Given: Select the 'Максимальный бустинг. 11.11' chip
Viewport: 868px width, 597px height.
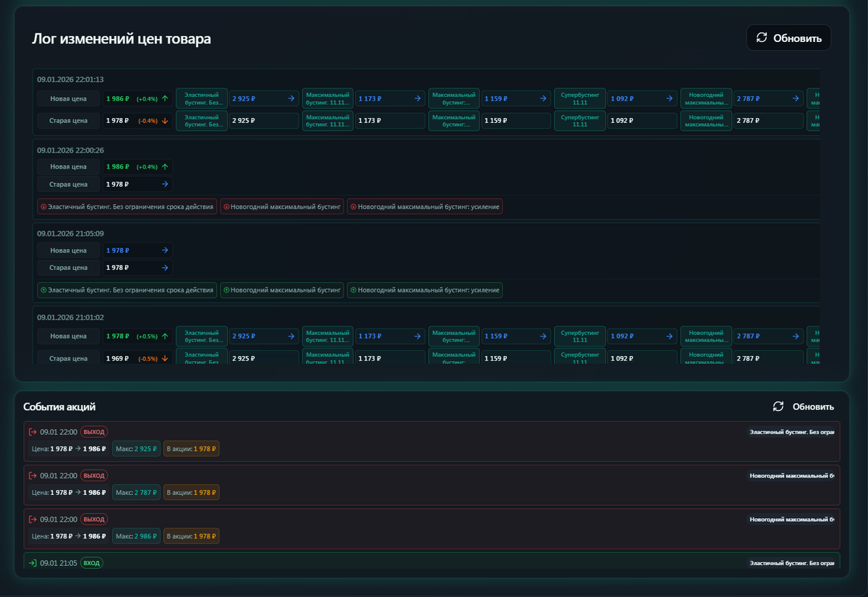Looking at the screenshot, I should (327, 98).
